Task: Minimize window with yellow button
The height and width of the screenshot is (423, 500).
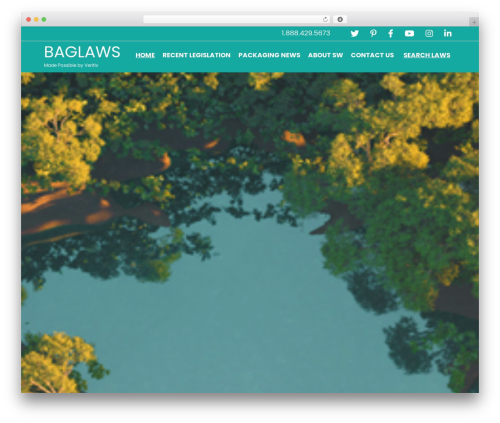Action: pyautogui.click(x=36, y=19)
